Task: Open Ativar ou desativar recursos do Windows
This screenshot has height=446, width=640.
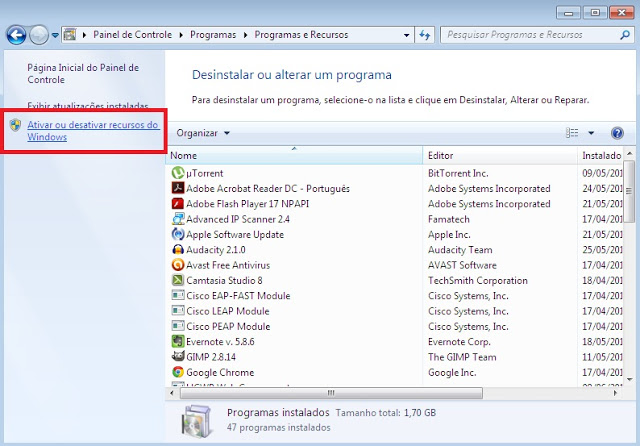Action: click(93, 131)
